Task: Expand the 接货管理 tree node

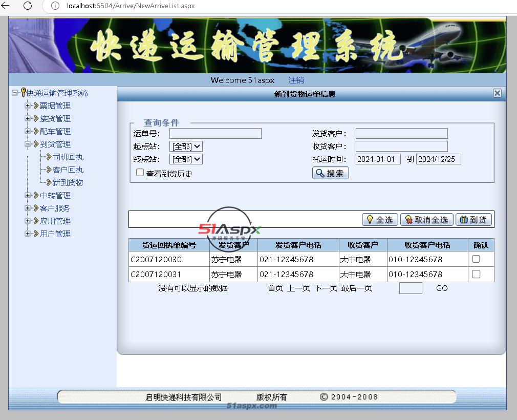Action: pos(28,118)
